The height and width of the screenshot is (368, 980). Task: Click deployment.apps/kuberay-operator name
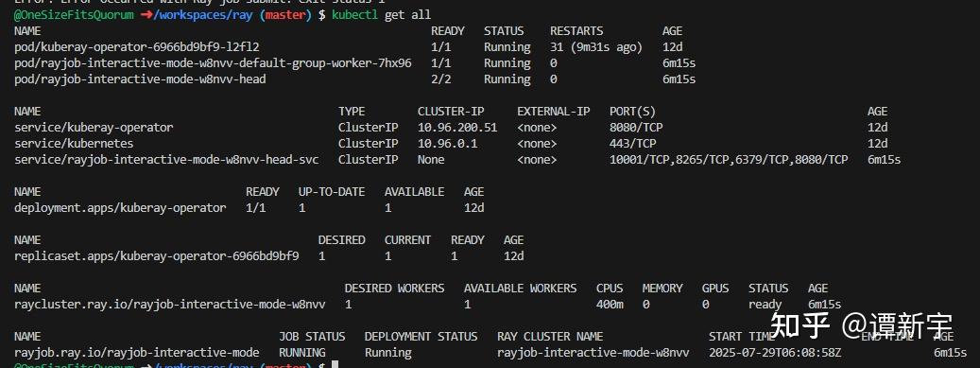tap(120, 208)
